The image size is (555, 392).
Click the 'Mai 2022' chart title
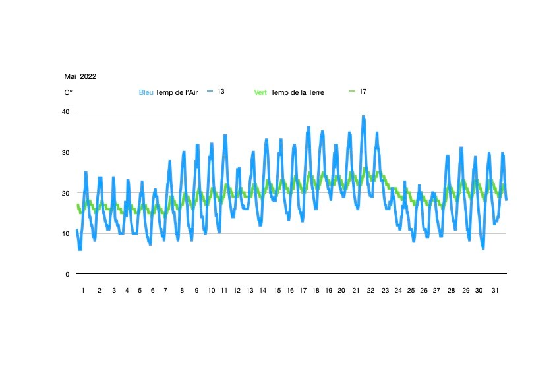point(80,77)
